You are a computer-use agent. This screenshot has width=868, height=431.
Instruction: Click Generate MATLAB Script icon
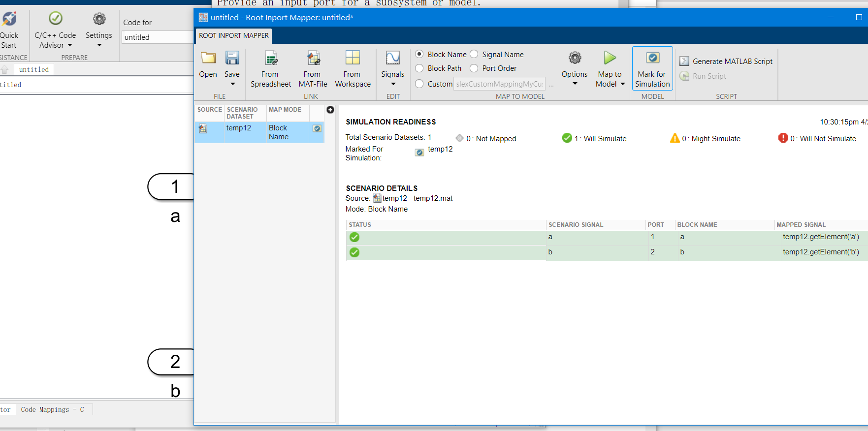click(x=684, y=61)
